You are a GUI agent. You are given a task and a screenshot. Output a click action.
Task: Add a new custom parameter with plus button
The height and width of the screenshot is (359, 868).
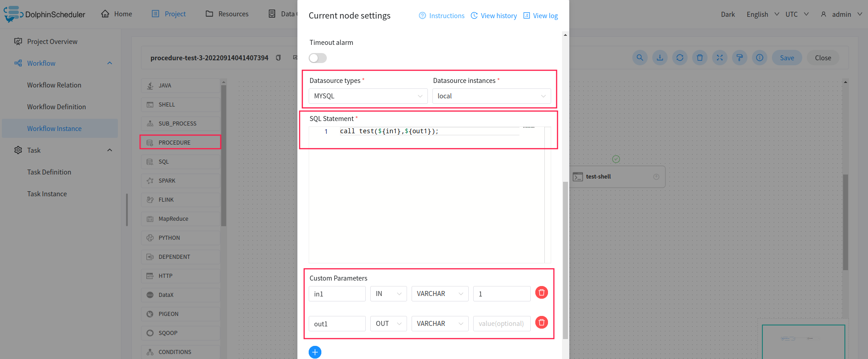[x=315, y=352]
